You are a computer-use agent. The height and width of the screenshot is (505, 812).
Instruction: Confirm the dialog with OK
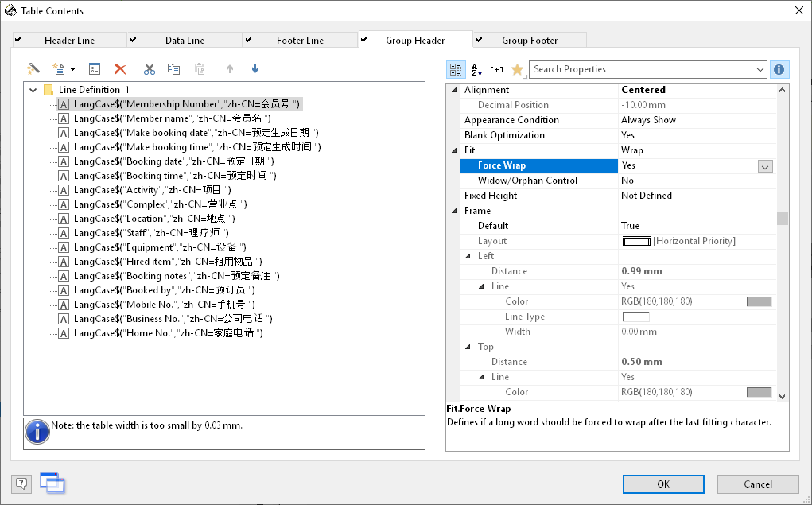pyautogui.click(x=663, y=484)
